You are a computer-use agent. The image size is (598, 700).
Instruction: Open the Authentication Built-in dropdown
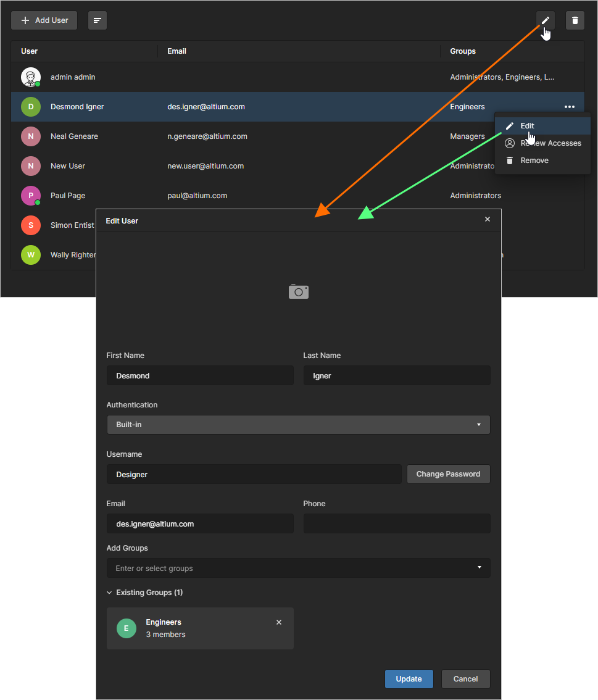[x=298, y=425]
